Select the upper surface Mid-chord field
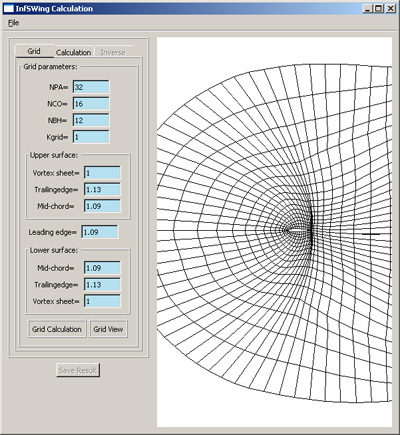Image resolution: width=400 pixels, height=435 pixels. (102, 206)
